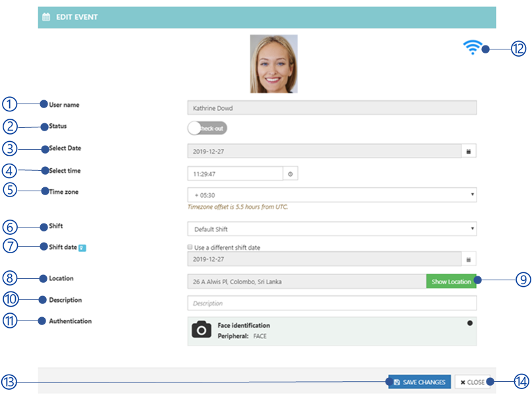Screen dimensions: 532x395
Task: Open the calendar picker for Shift date
Action: [x=469, y=259]
